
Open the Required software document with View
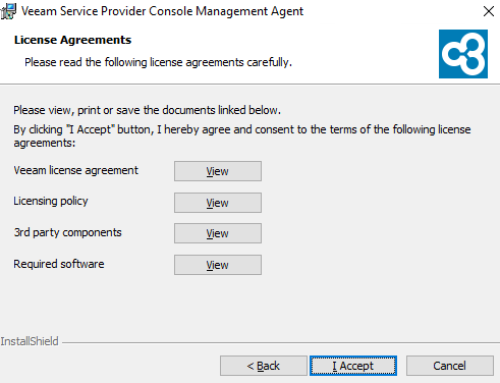(x=218, y=265)
